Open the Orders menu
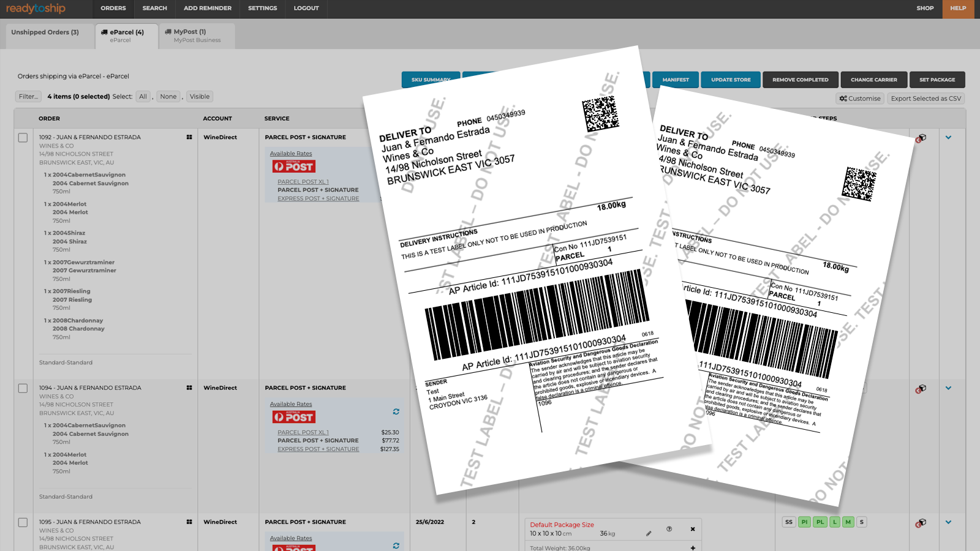980x551 pixels. (x=113, y=9)
